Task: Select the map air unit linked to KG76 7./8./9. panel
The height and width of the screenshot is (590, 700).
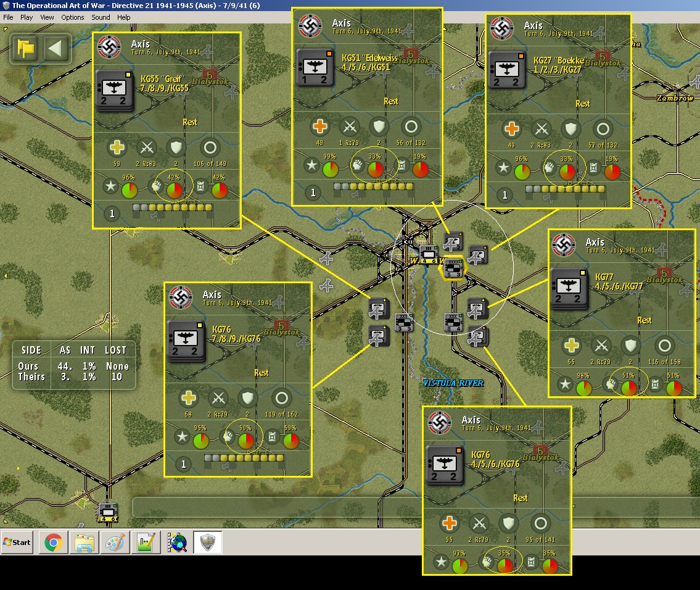Action: tap(379, 336)
